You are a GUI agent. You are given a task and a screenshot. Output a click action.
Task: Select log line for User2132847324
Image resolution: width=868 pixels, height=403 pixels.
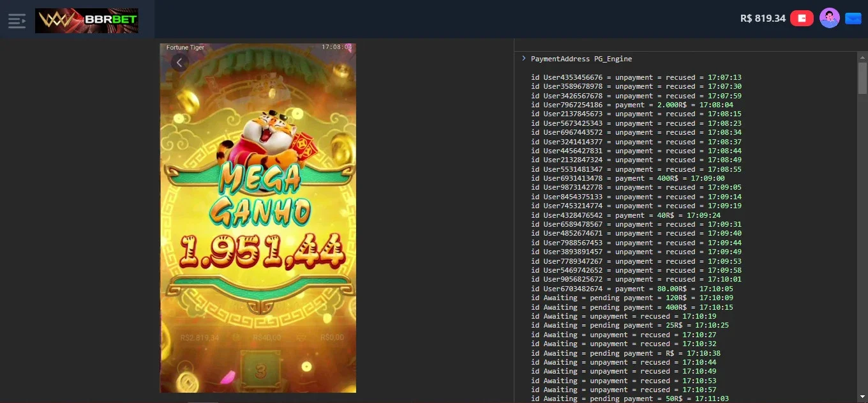pos(636,160)
